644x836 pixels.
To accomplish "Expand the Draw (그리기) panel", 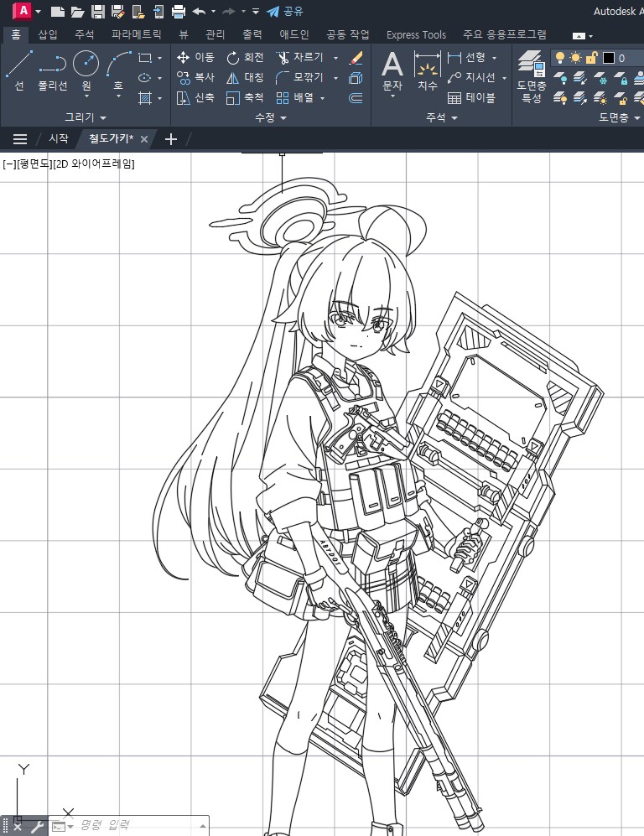I will [86, 117].
